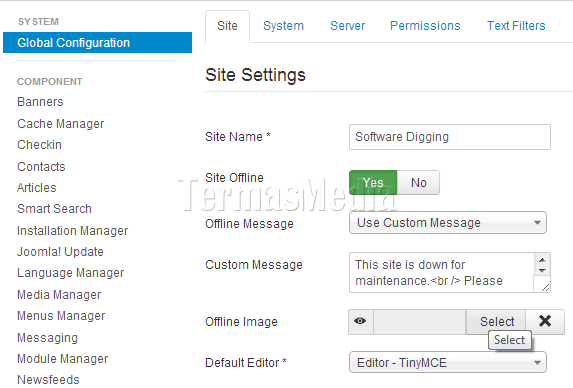The height and width of the screenshot is (388, 573).
Task: Click the Site Settings heading
Action: [x=255, y=75]
